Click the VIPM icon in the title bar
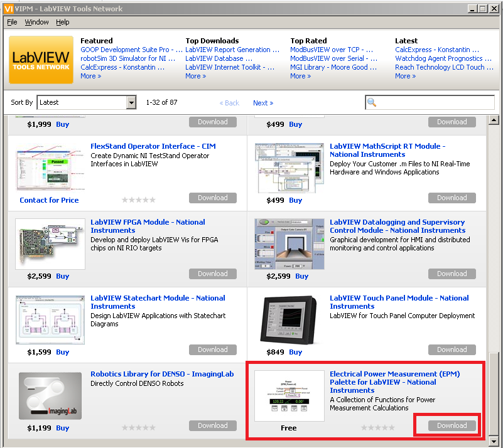This screenshot has height=448, width=503. (8, 8)
